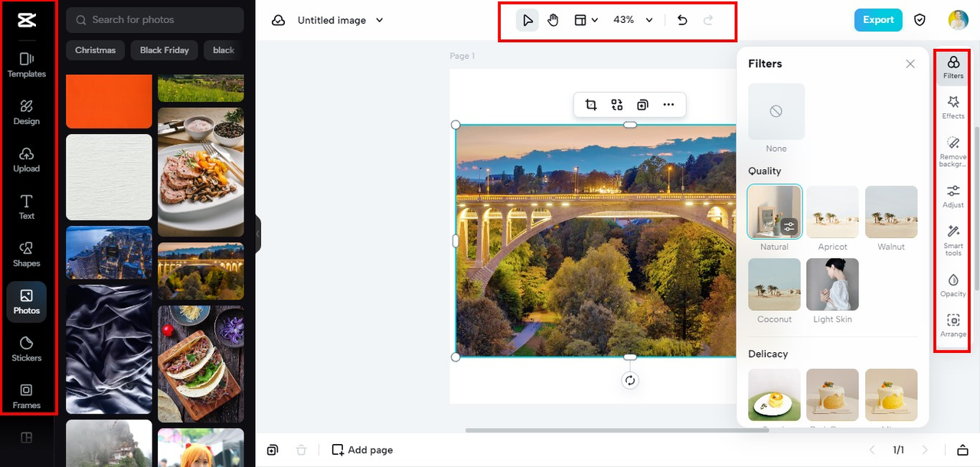Click the rotate handle below the image
This screenshot has width=980, height=467.
click(x=629, y=380)
